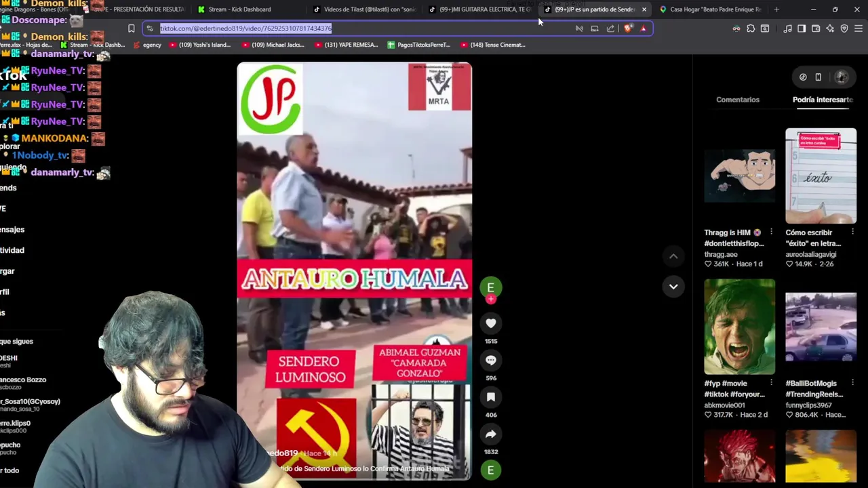The width and height of the screenshot is (868, 488).
Task: Open options for Cómo escribir éxito video
Action: [852, 232]
